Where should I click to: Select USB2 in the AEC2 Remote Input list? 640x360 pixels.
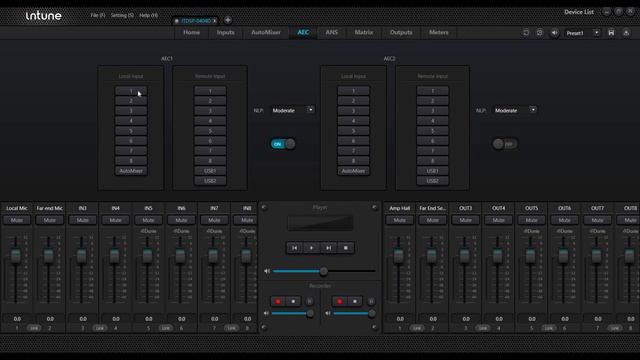(433, 181)
